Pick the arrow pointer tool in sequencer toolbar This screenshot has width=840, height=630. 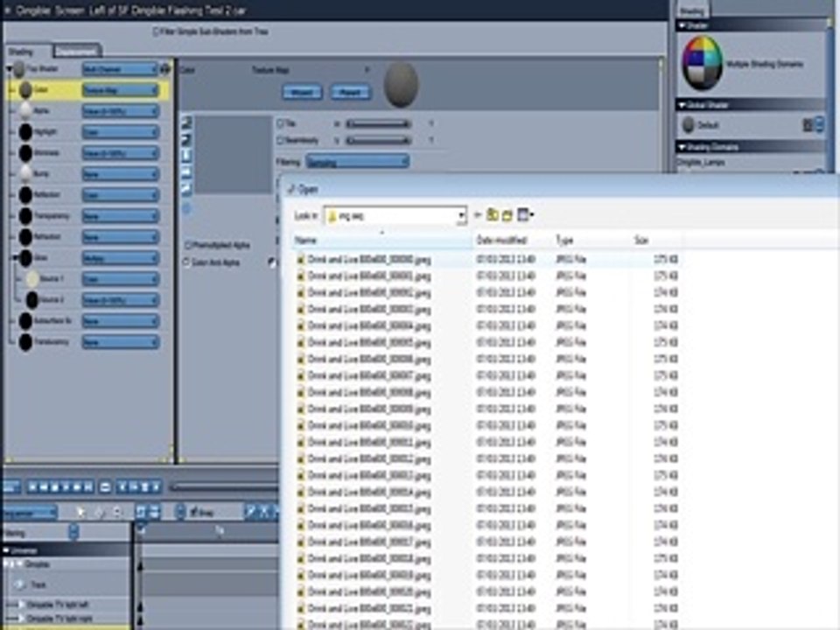(80, 512)
